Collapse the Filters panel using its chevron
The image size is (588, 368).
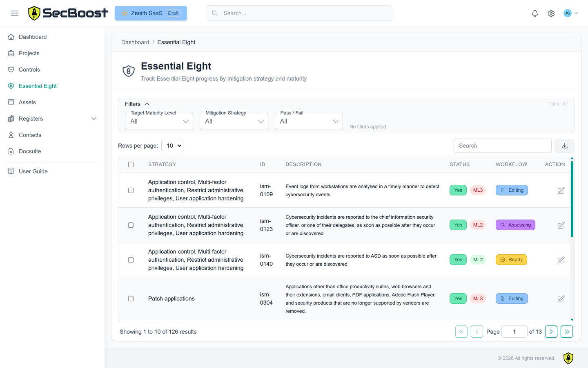(147, 103)
